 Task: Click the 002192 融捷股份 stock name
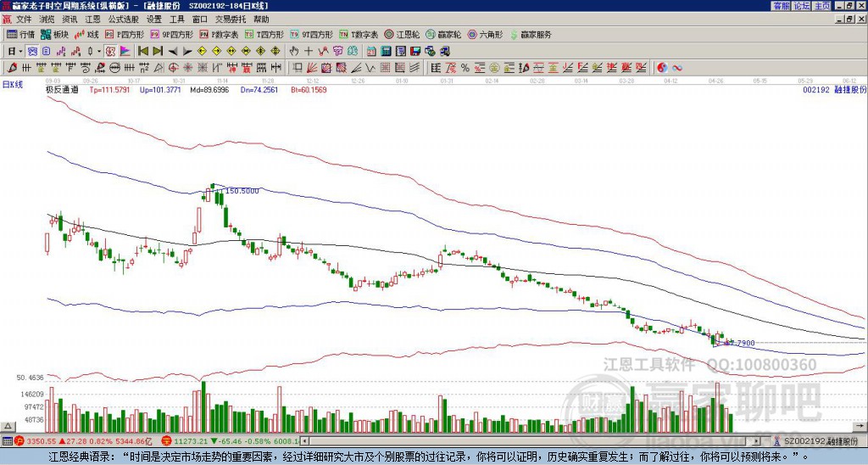coord(834,89)
